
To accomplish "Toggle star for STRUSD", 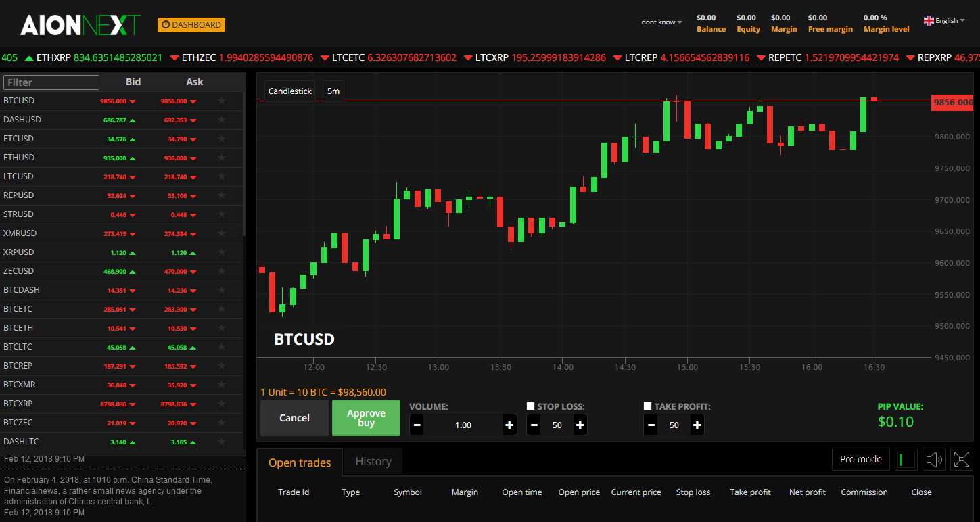I will pos(221,214).
